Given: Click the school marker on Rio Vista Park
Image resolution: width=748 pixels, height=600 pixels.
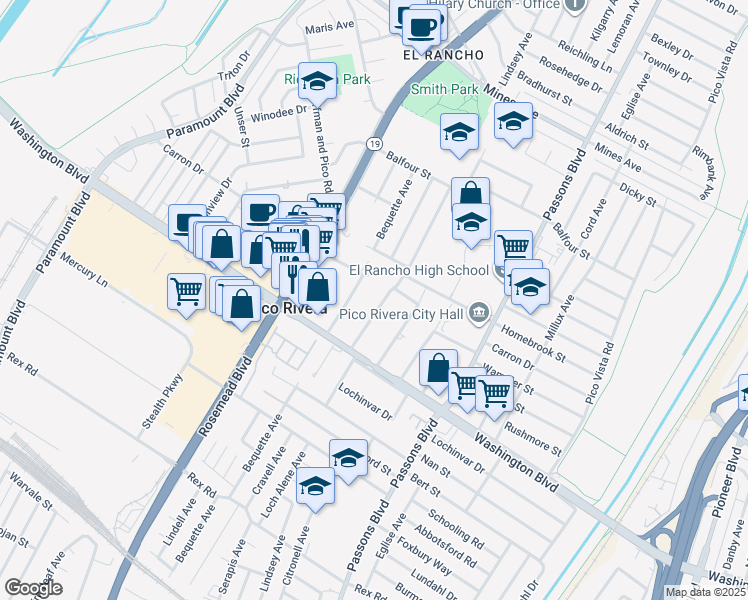Looking at the screenshot, I should [x=317, y=82].
